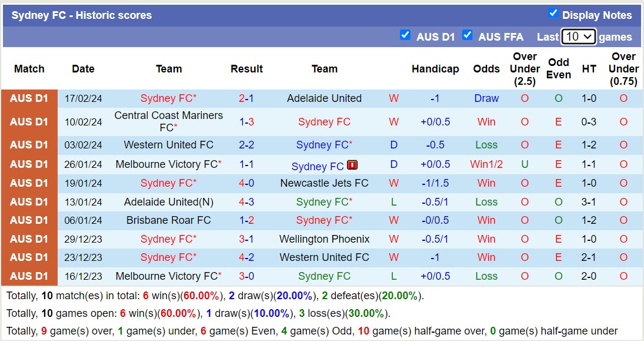Open the Wellington Phoenix team link
644x341 pixels.
point(324,239)
